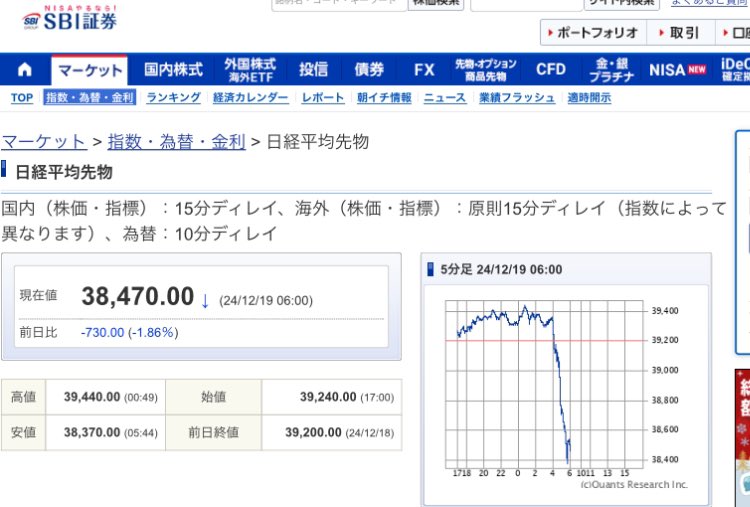
Task: Switch to the 債券 tab
Action: coord(369,70)
